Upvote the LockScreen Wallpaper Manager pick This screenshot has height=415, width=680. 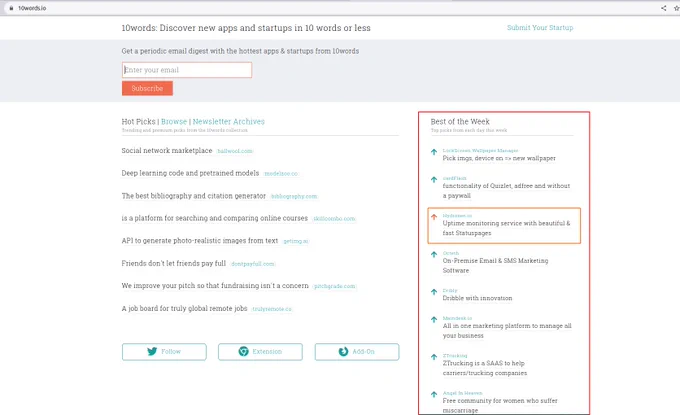click(434, 152)
